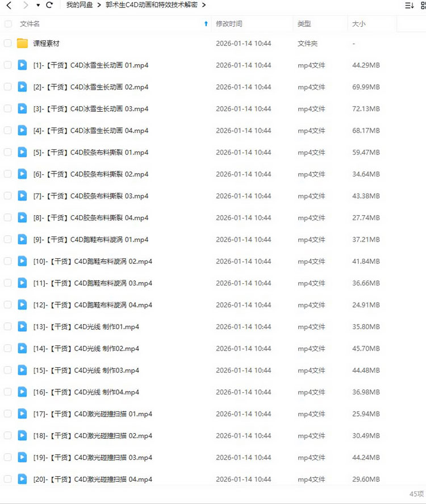
Task: Tick checkbox for C4D跑鞋布料漩涡 01.mp4
Action: point(8,240)
